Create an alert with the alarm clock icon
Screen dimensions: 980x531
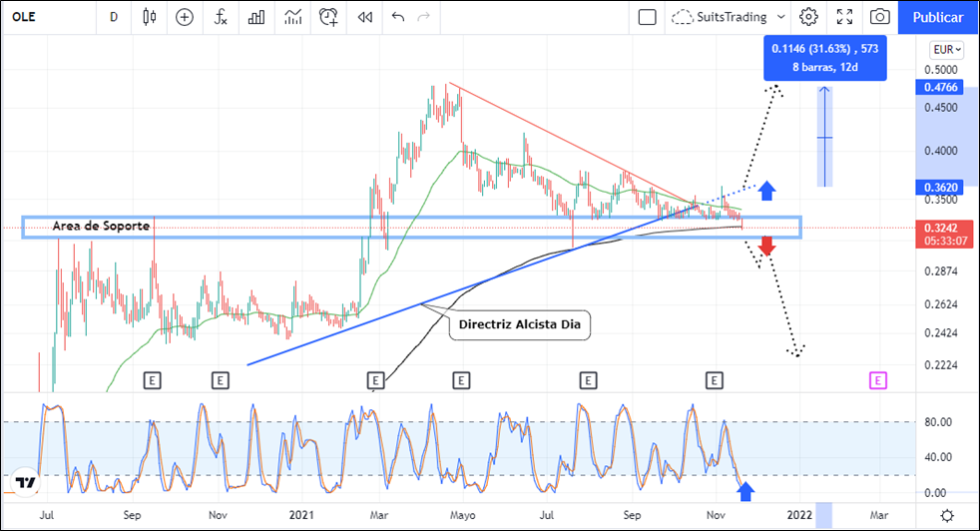coord(329,17)
